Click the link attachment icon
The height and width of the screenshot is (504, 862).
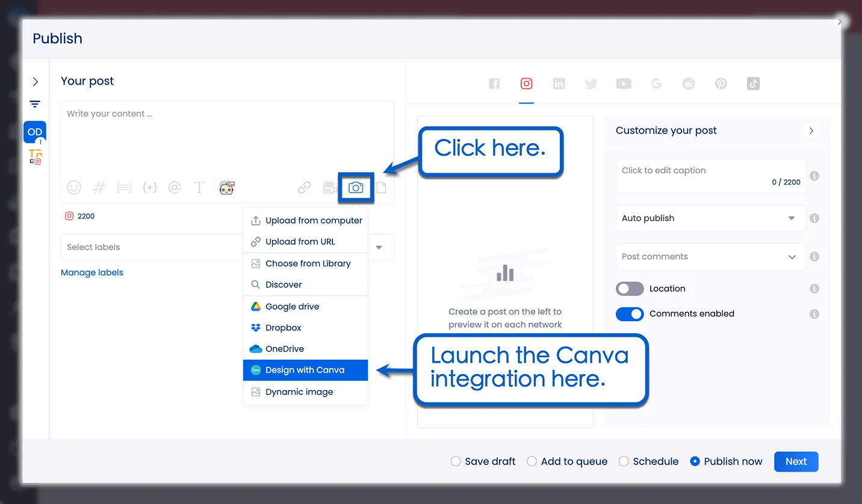pos(305,188)
